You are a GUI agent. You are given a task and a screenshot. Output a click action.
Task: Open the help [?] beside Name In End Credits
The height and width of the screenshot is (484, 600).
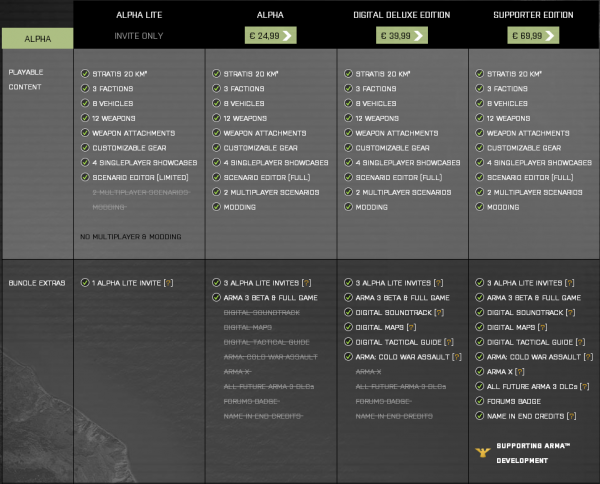coord(572,416)
